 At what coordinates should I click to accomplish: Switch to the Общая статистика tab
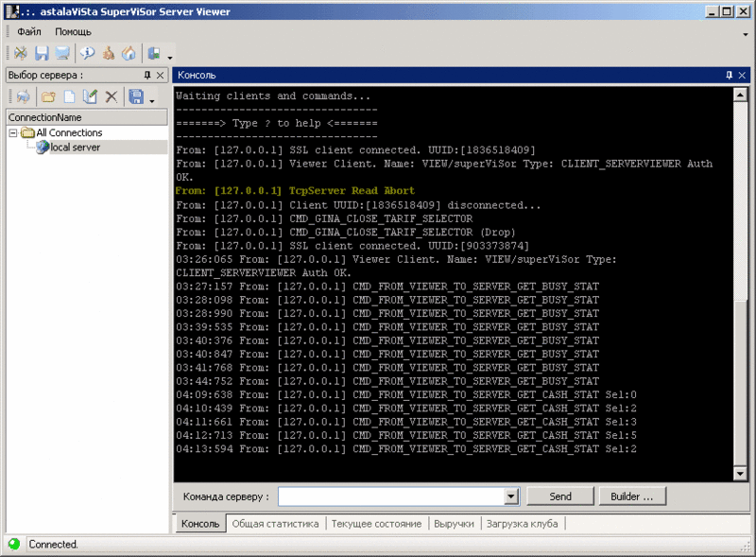275,524
